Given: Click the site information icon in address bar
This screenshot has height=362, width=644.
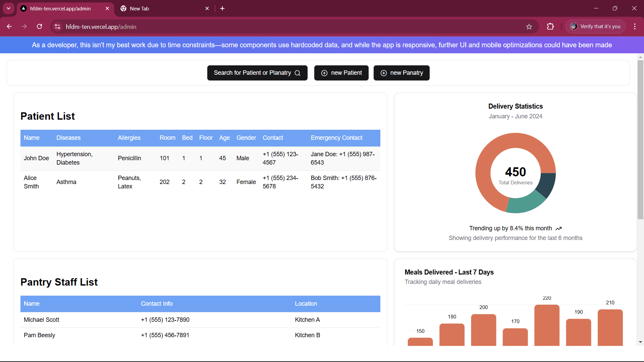Looking at the screenshot, I should coord(58,26).
